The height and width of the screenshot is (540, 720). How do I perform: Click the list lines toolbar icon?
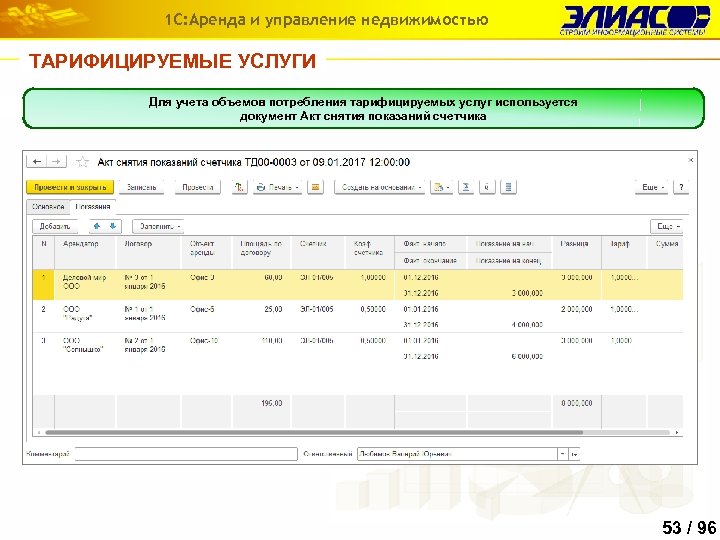point(508,187)
